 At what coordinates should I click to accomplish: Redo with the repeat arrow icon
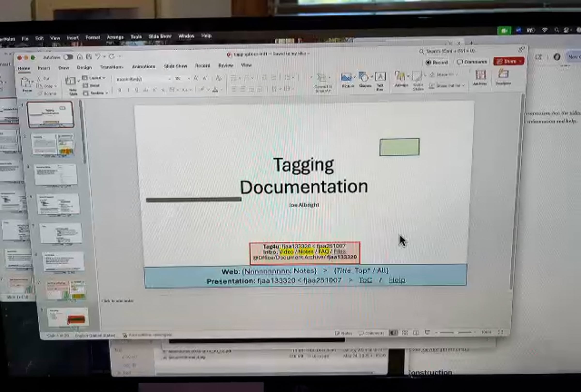click(x=112, y=56)
